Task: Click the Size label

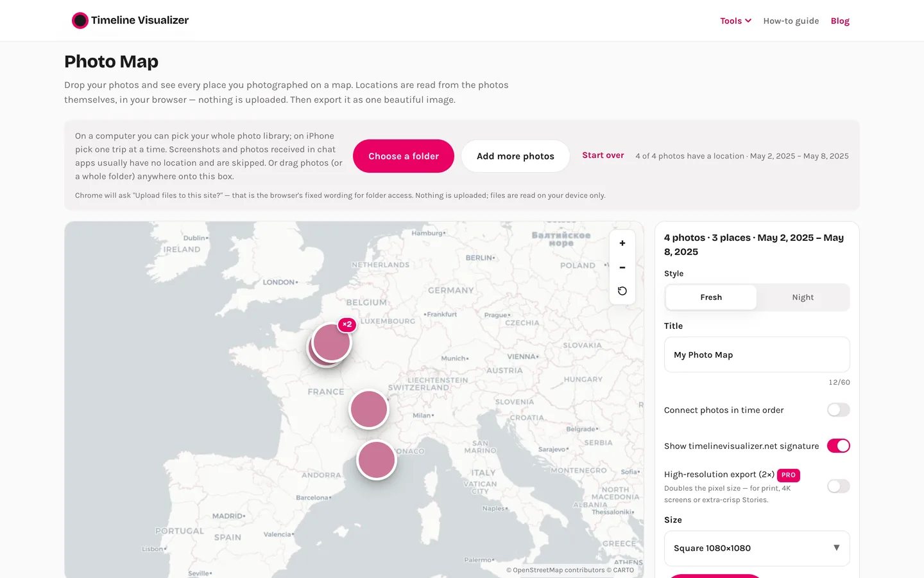Action: 673,520
